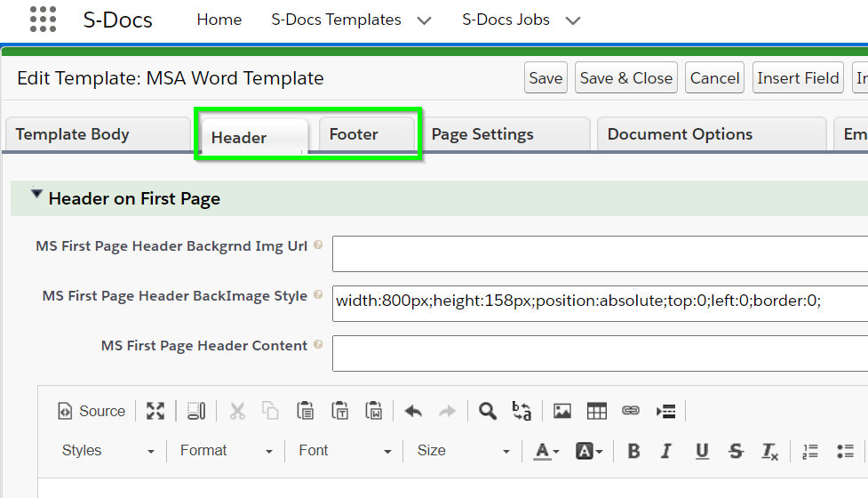
Task: Click help icon beside Backgrnd Img Url
Action: (318, 245)
